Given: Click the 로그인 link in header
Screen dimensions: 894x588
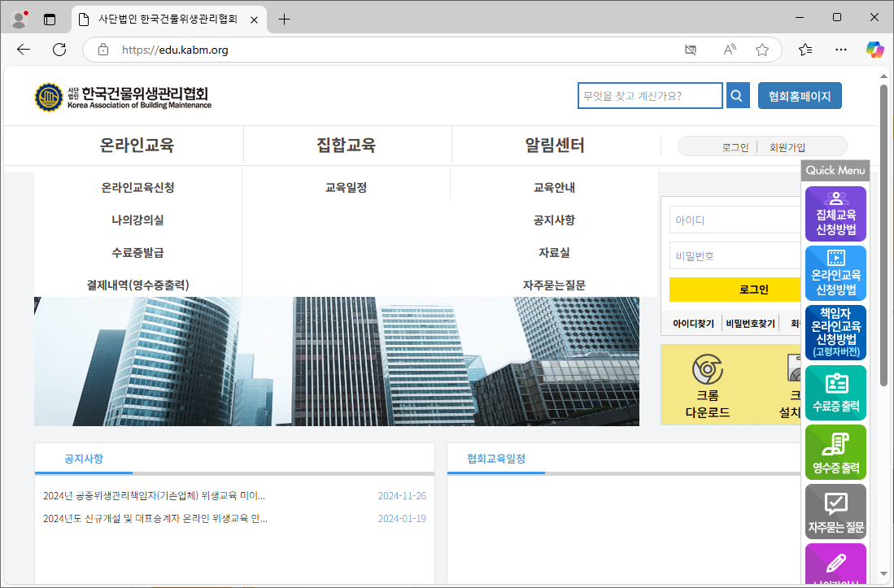Looking at the screenshot, I should (x=735, y=147).
